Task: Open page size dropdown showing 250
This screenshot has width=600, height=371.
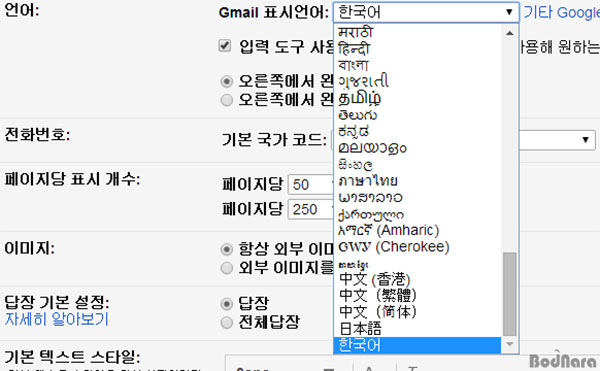Action: (x=311, y=209)
